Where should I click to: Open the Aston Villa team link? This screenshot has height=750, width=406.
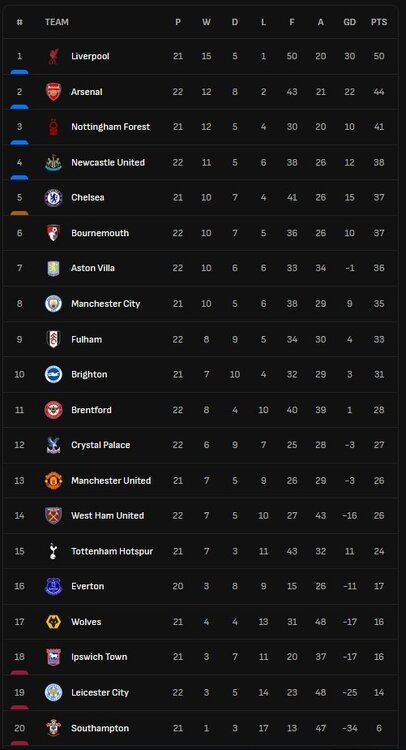(x=93, y=268)
